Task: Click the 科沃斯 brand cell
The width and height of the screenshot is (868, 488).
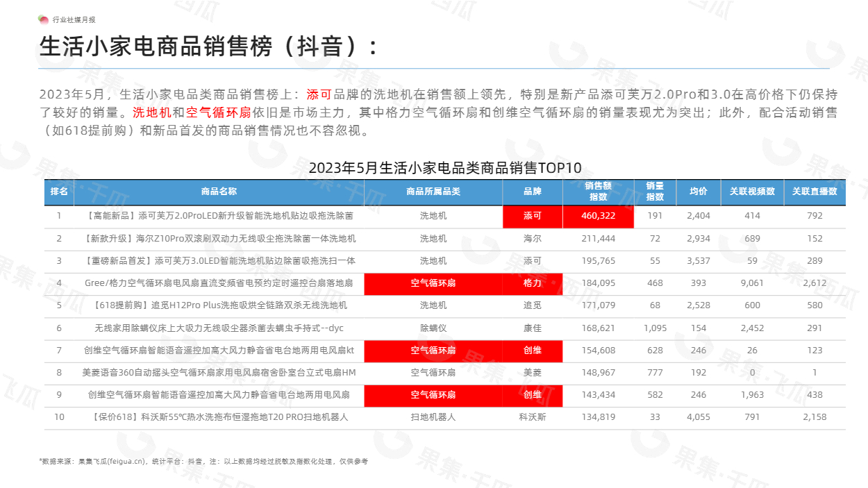Action: tap(533, 417)
